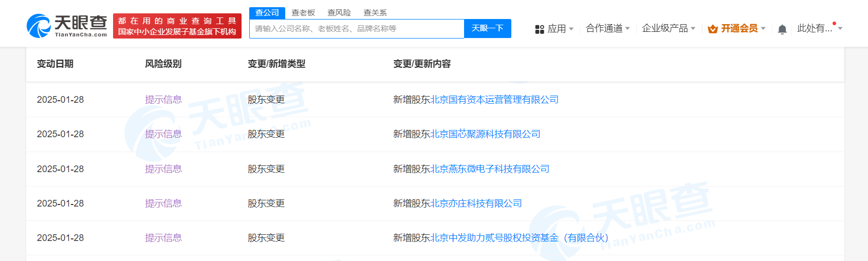868x261 pixels.
Task: Switch to the 查风险 tab
Action: coord(339,13)
